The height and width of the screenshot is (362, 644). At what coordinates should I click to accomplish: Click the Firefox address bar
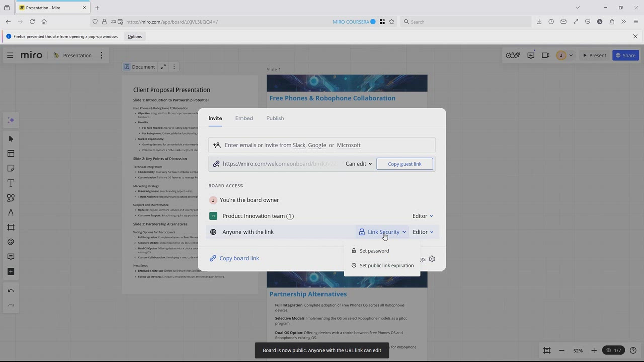(226, 22)
